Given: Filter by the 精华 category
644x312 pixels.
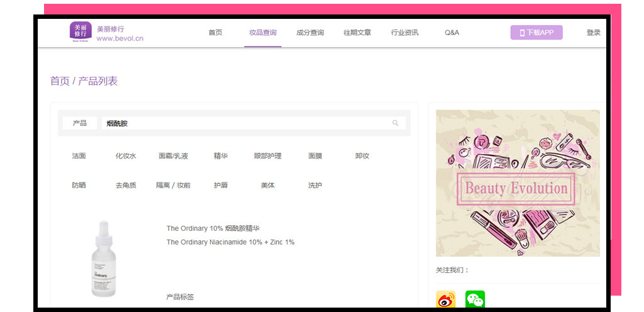Looking at the screenshot, I should [x=221, y=156].
